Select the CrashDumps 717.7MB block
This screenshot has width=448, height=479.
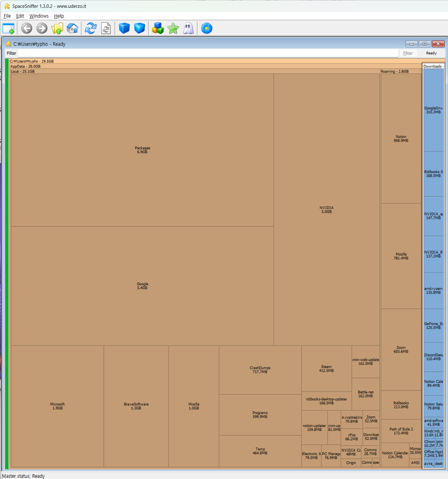tap(260, 370)
